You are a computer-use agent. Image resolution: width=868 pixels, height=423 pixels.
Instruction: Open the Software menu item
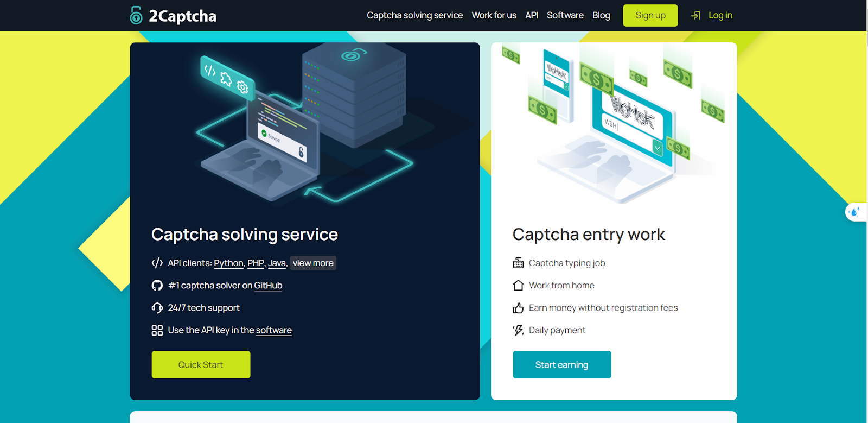[565, 15]
